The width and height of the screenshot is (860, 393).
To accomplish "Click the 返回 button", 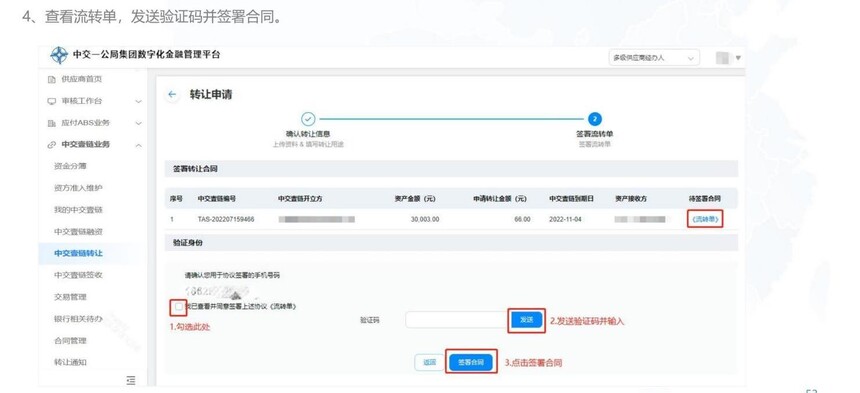I will (x=429, y=362).
